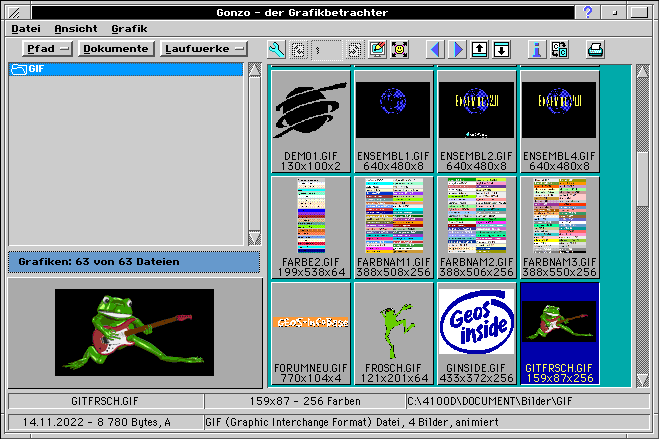Click the up-arrow page icon
Viewport: 659px width, 439px height.
tap(481, 49)
